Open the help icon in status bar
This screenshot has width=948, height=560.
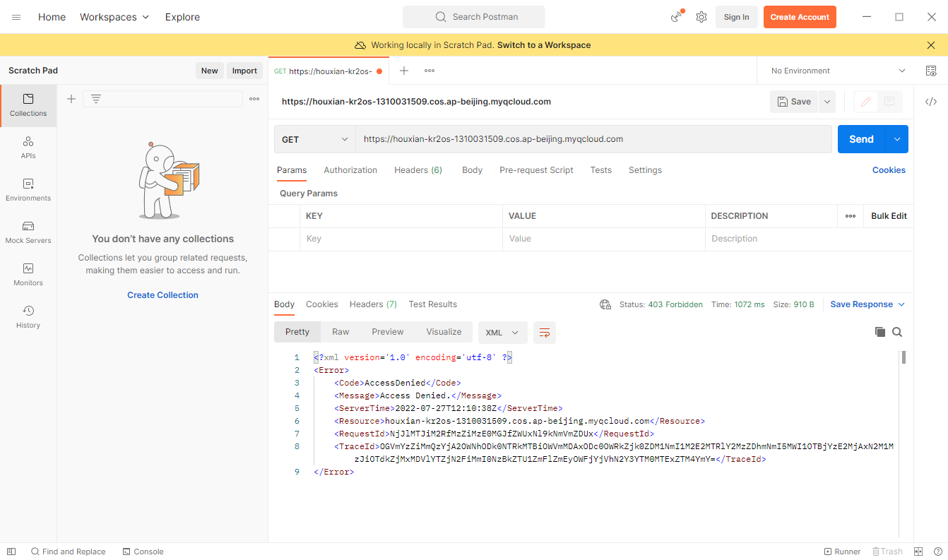pos(937,552)
